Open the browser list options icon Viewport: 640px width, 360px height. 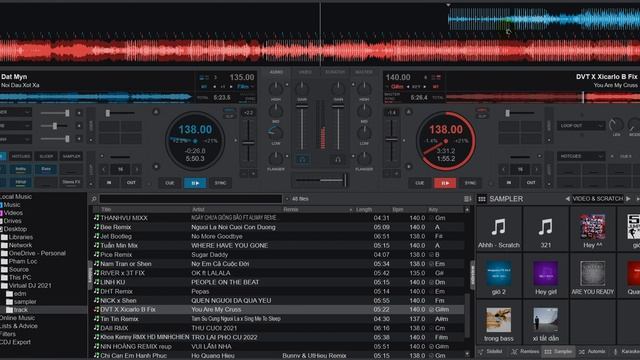coord(467,199)
